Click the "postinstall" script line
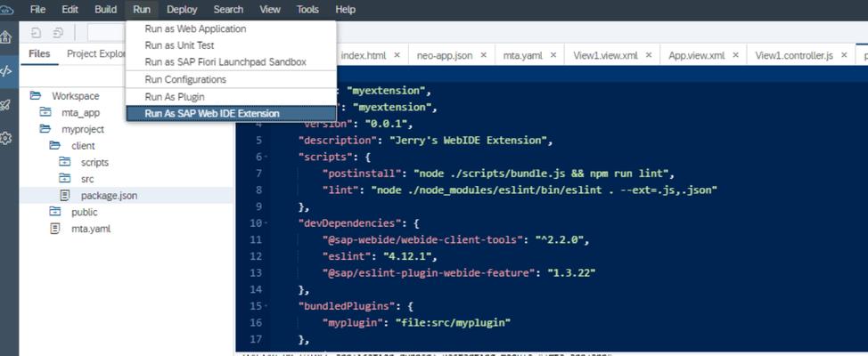Image resolution: width=868 pixels, height=356 pixels. pos(497,174)
